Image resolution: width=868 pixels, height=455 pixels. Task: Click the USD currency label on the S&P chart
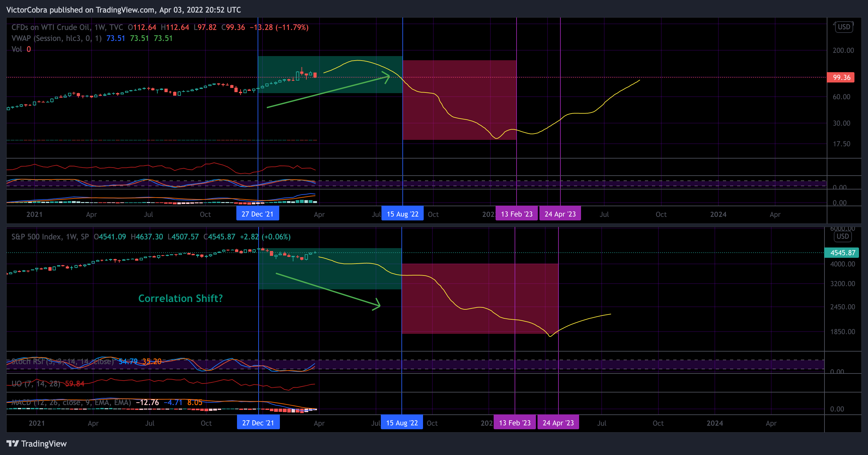point(843,237)
